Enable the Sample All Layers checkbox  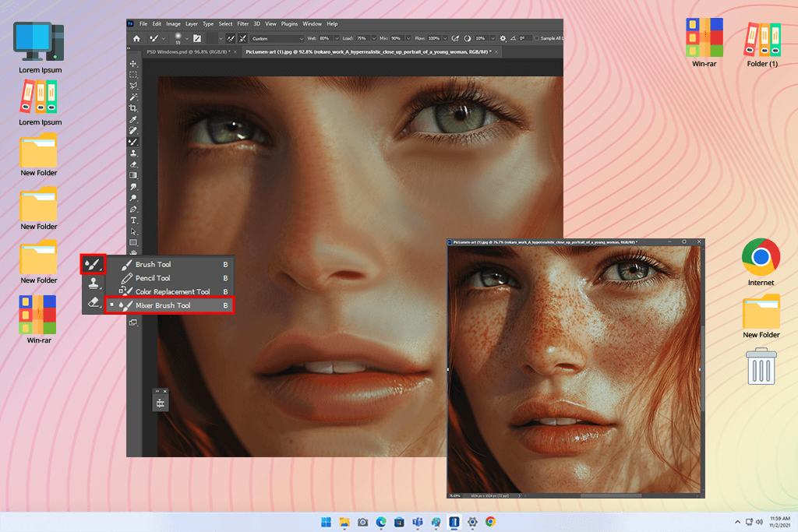(x=536, y=39)
